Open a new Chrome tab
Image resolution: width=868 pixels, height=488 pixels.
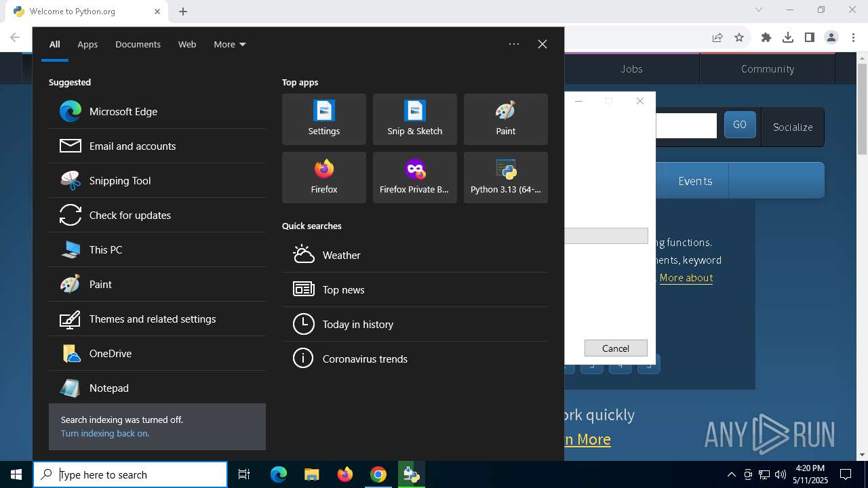pos(183,12)
